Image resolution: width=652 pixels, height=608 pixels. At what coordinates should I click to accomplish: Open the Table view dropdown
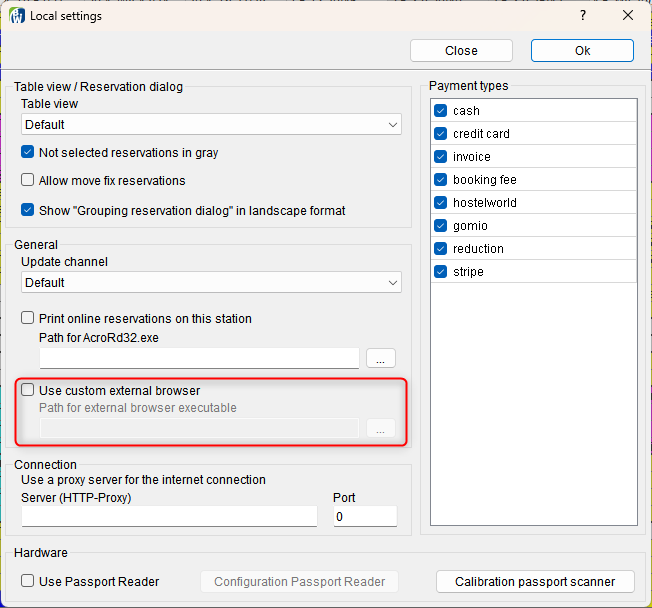pos(211,125)
